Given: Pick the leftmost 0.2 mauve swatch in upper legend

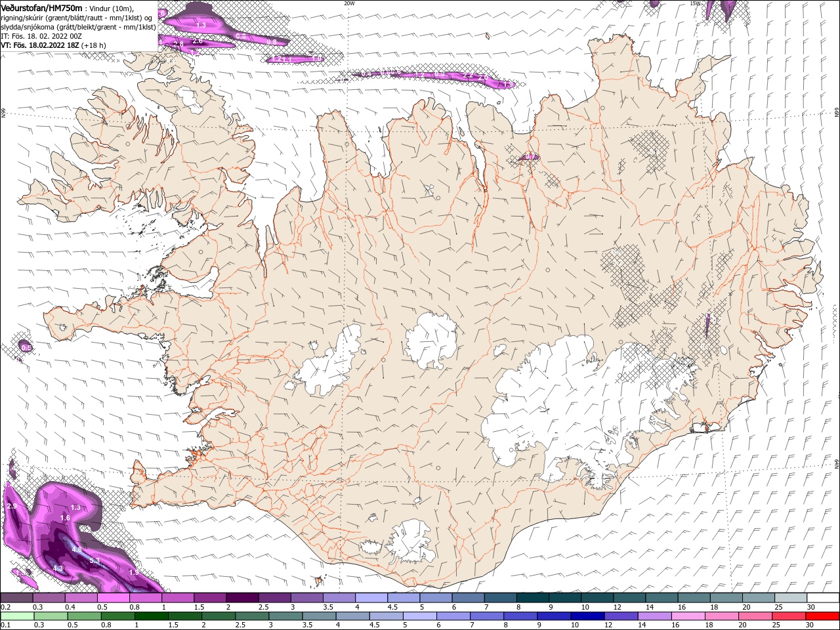Looking at the screenshot, I should pos(17,598).
